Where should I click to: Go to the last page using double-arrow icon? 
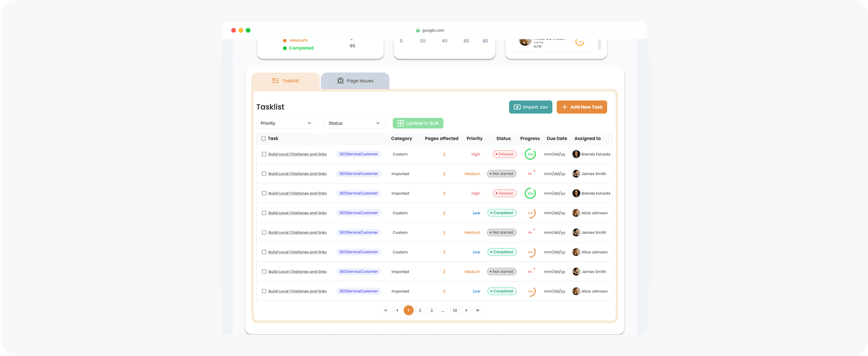(478, 310)
